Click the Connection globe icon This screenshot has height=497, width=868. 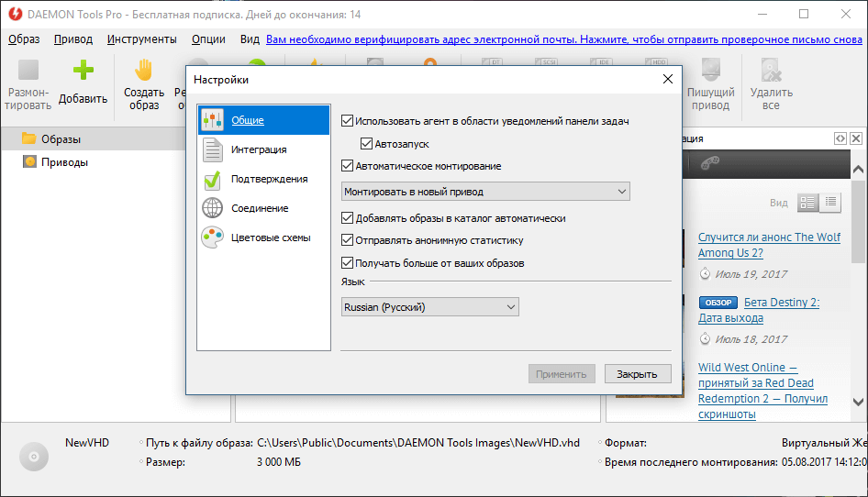(x=213, y=208)
